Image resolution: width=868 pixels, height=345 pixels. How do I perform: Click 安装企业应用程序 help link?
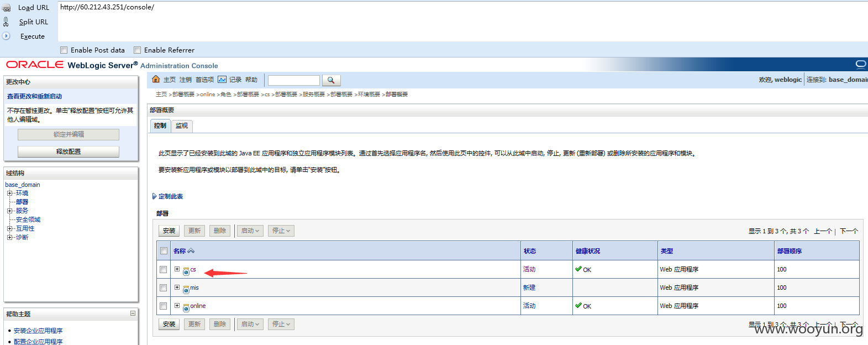38,331
